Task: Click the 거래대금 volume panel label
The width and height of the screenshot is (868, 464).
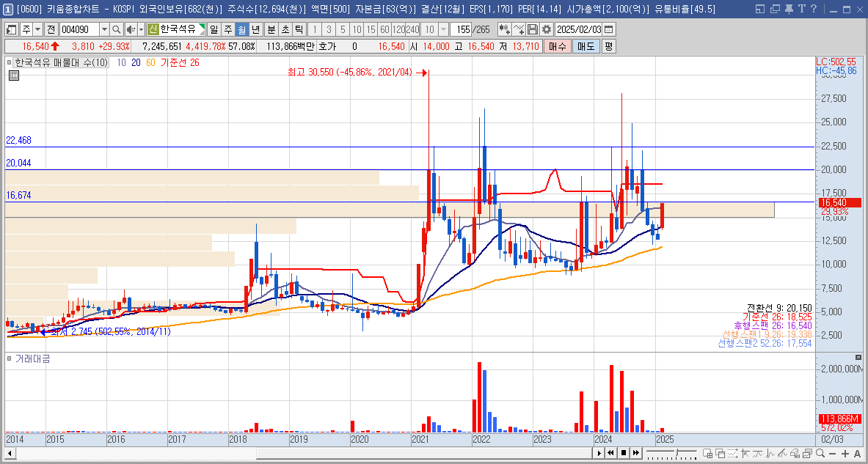Action: coord(32,359)
